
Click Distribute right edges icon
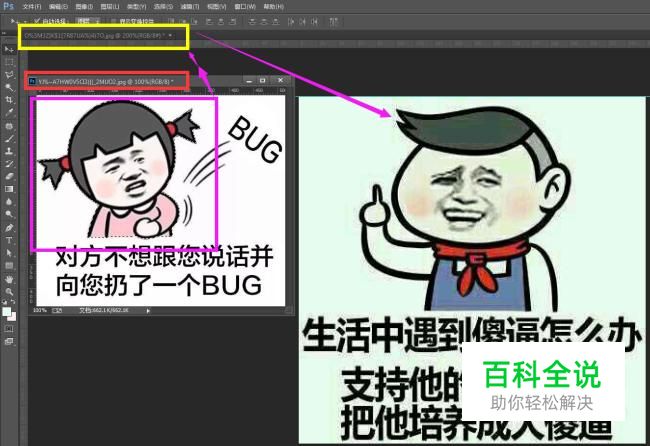click(x=315, y=22)
